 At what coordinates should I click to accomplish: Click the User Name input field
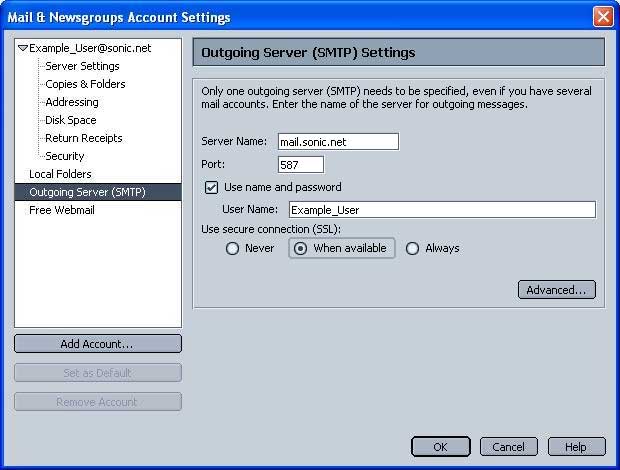442,210
